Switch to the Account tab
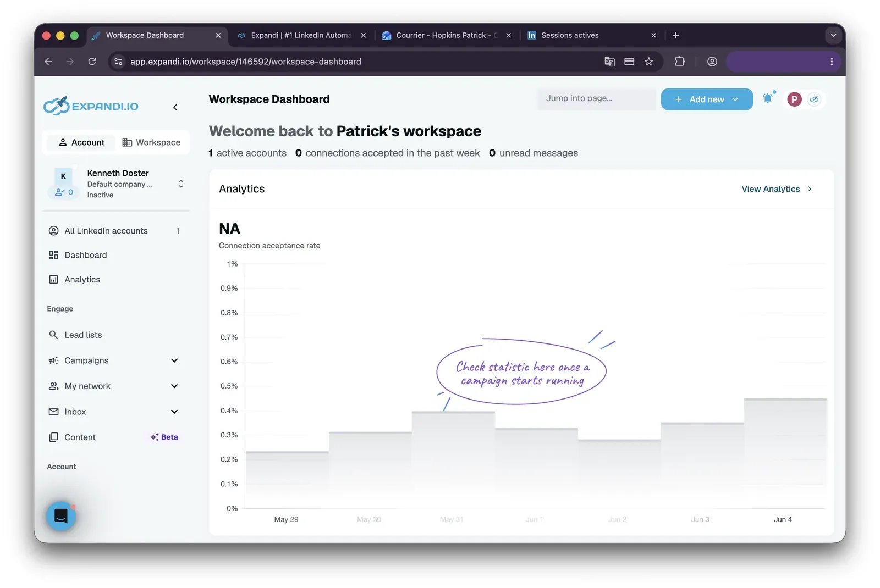Screen dimensions: 880x588 [x=81, y=142]
